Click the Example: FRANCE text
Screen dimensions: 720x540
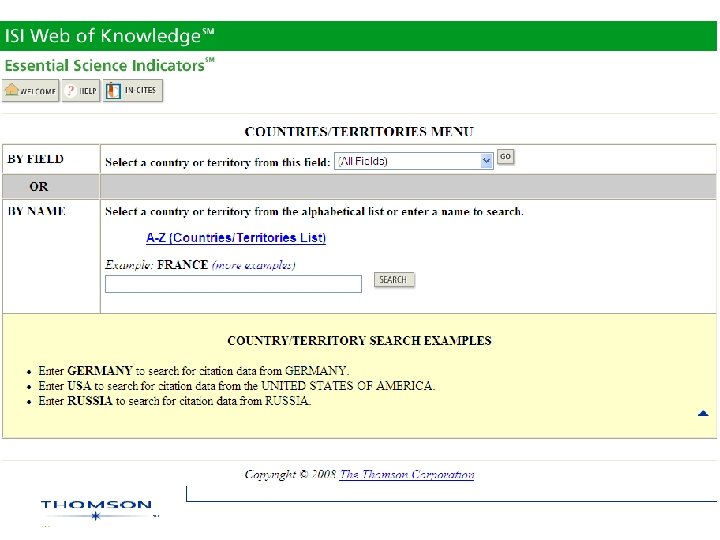tap(157, 265)
